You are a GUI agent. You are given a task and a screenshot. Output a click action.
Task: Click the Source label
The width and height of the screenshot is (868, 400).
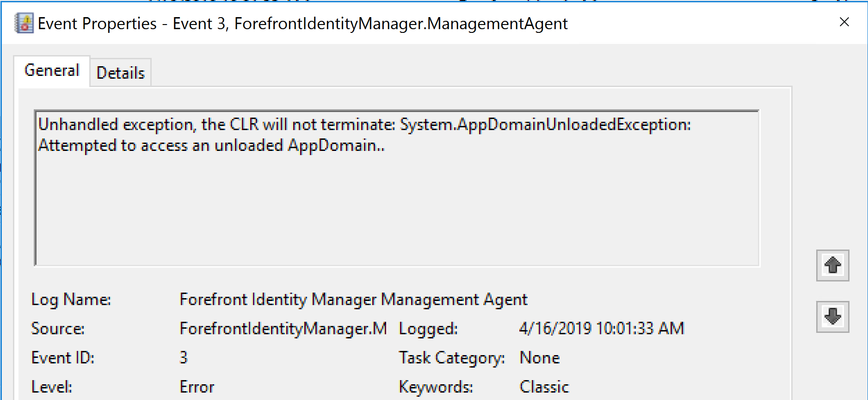[58, 329]
